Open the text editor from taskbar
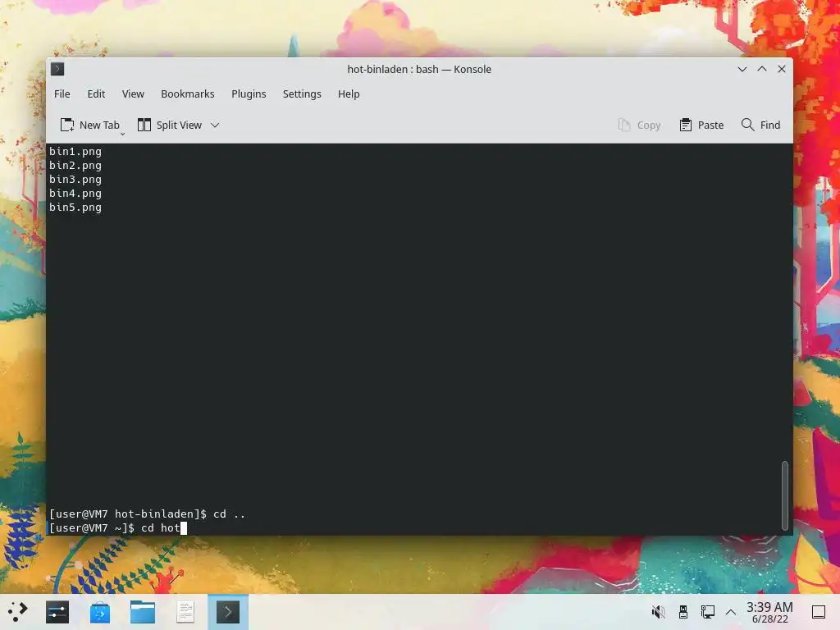 coord(185,612)
